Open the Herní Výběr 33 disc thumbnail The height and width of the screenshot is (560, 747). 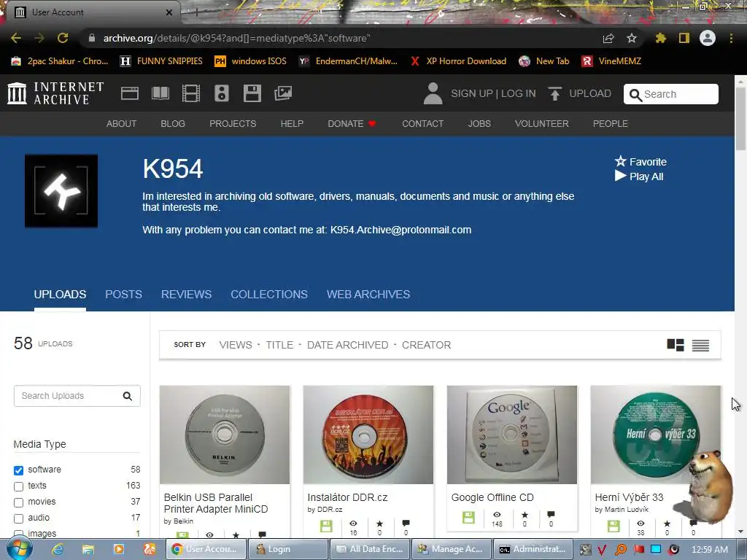pyautogui.click(x=656, y=435)
